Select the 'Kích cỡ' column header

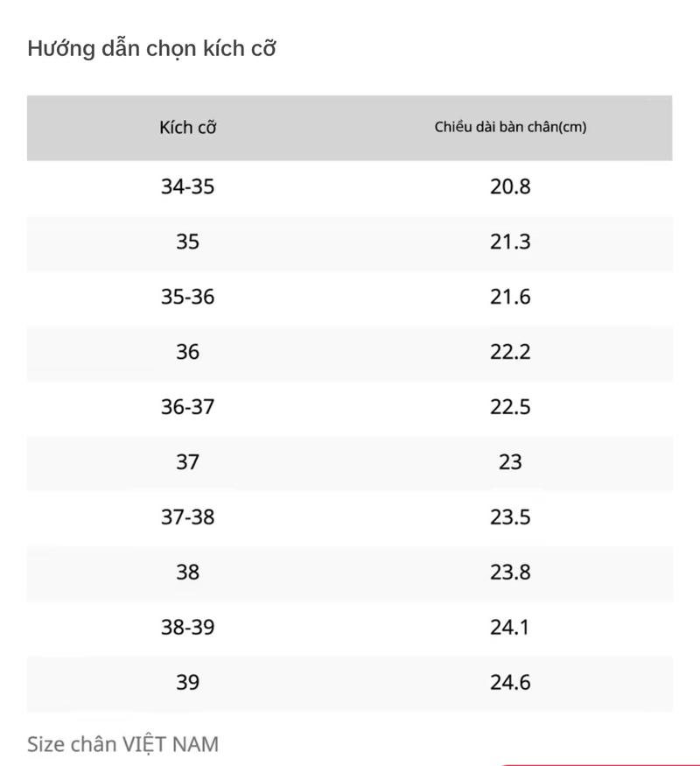pyautogui.click(x=188, y=128)
